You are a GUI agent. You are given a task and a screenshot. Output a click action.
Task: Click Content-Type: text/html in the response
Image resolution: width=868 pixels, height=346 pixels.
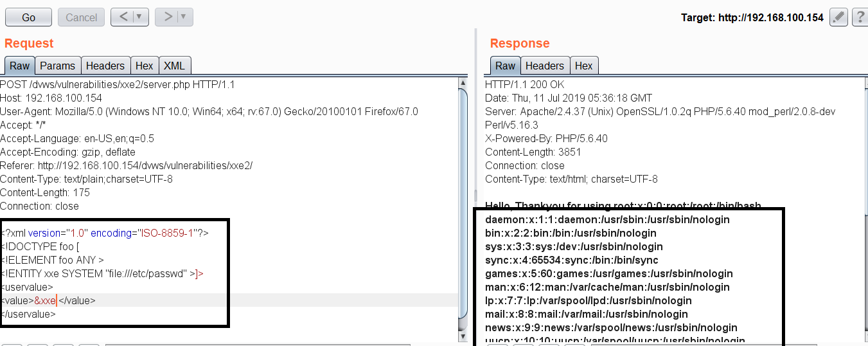[x=571, y=179]
